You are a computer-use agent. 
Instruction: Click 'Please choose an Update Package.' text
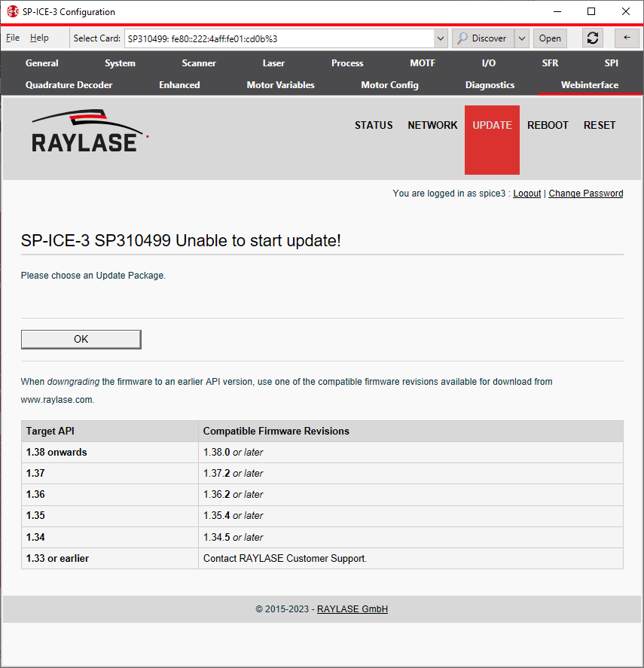(x=93, y=276)
